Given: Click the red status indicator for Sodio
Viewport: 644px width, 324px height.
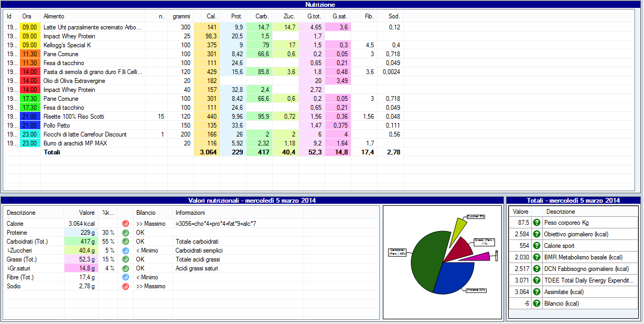Looking at the screenshot, I should click(x=125, y=286).
